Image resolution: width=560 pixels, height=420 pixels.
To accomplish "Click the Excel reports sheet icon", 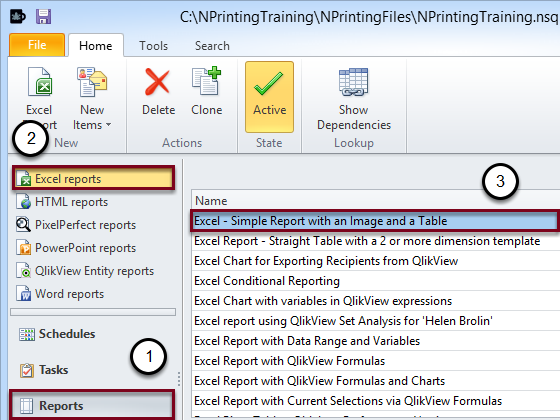I will [x=24, y=178].
